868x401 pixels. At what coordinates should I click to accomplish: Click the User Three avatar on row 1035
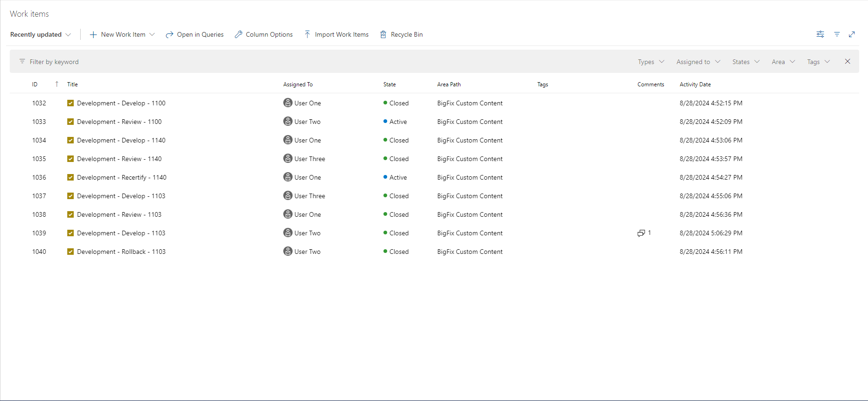point(288,158)
